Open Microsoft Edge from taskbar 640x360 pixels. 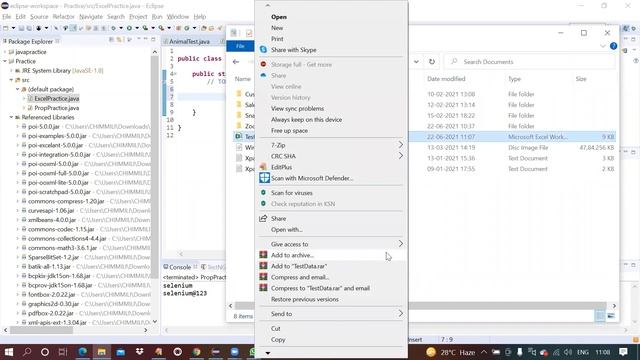82,352
